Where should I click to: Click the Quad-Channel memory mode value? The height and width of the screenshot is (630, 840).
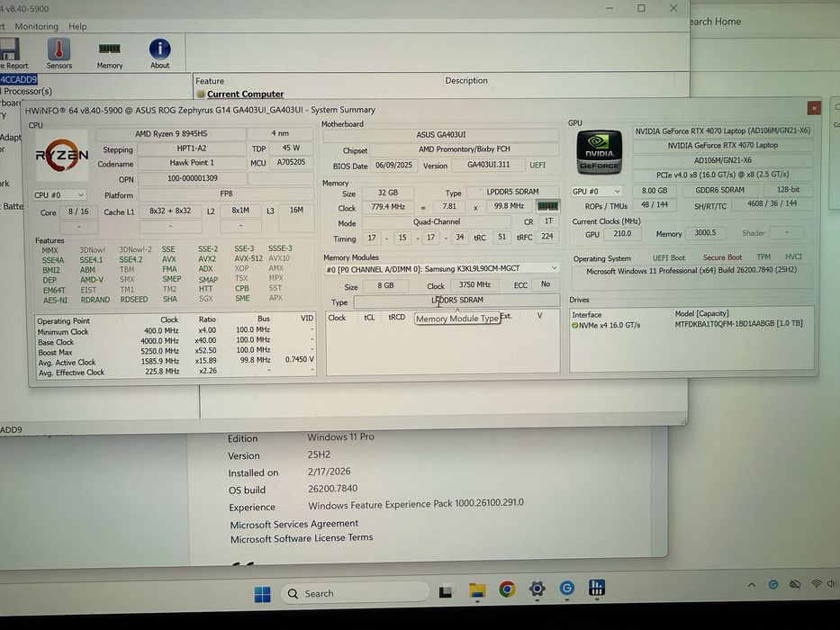click(x=437, y=221)
